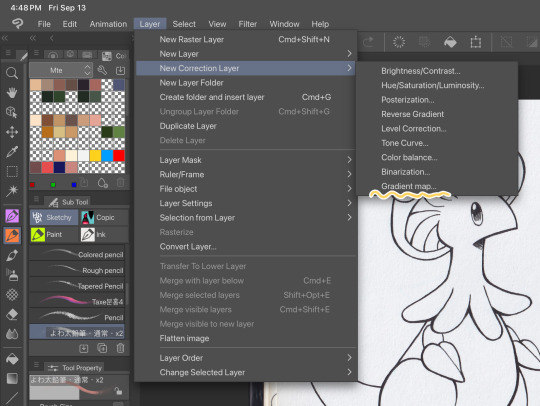Select the Rectangle selection marquee tool
Screen dimensions: 540x406
(12, 171)
